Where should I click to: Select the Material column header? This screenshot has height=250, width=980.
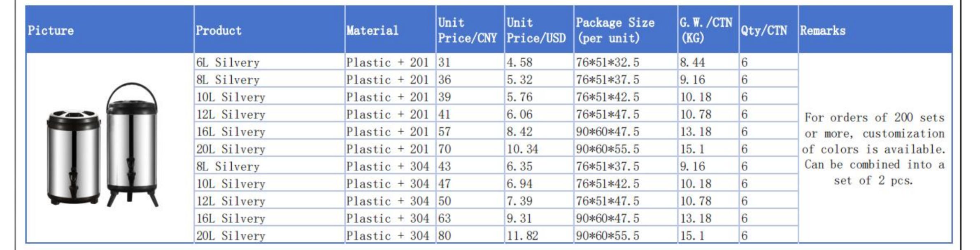pyautogui.click(x=390, y=30)
